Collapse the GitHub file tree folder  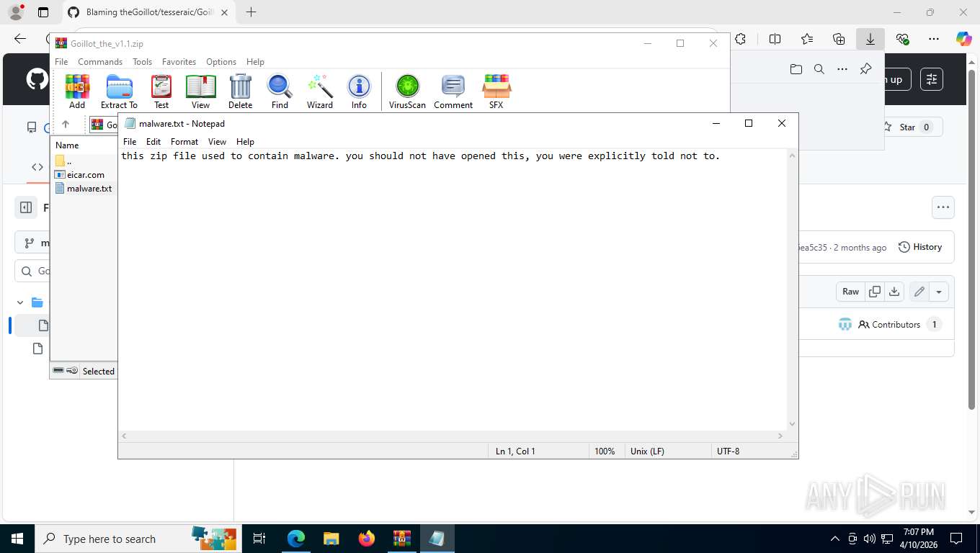click(x=20, y=302)
